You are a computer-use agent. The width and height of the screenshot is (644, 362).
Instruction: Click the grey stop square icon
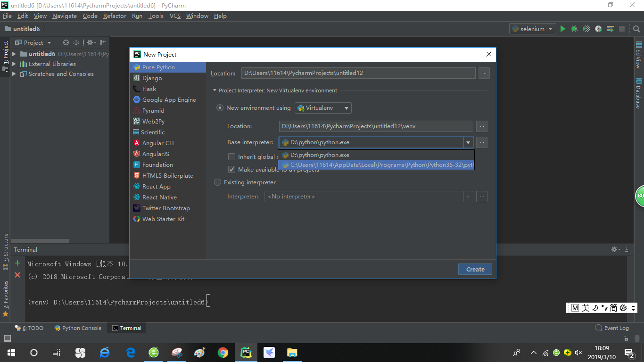(622, 29)
